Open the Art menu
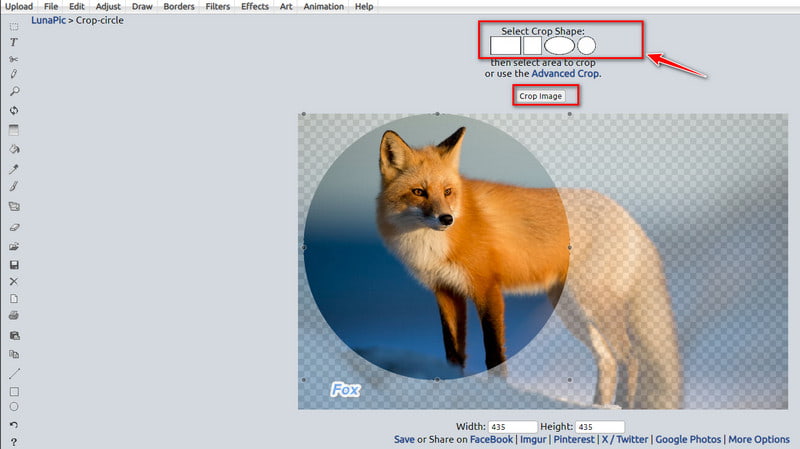Image resolution: width=800 pixels, height=449 pixels. (x=286, y=7)
